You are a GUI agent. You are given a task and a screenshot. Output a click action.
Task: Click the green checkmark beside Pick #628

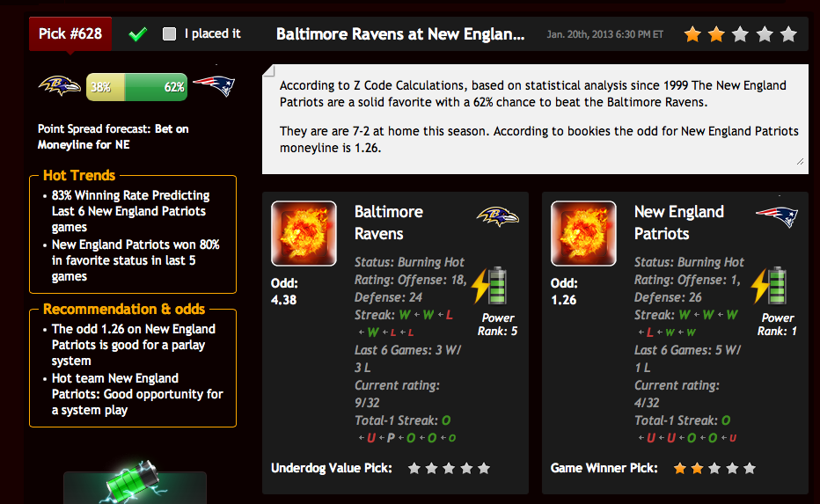coord(138,34)
